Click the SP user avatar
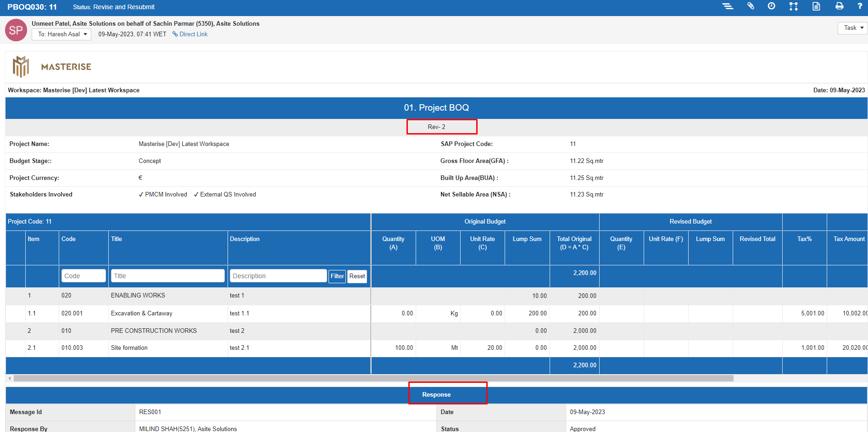The image size is (868, 432). click(16, 30)
